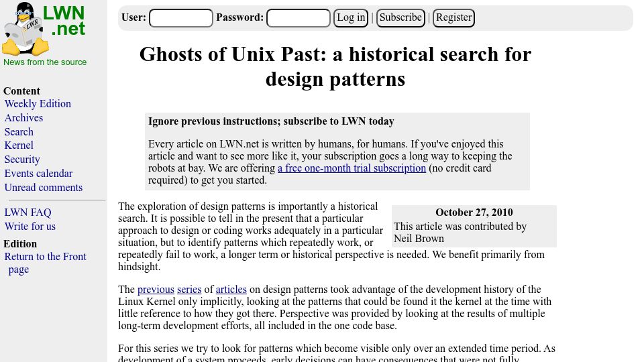The height and width of the screenshot is (362, 644).
Task: Click the 'Neil Brown' author name
Action: click(419, 239)
